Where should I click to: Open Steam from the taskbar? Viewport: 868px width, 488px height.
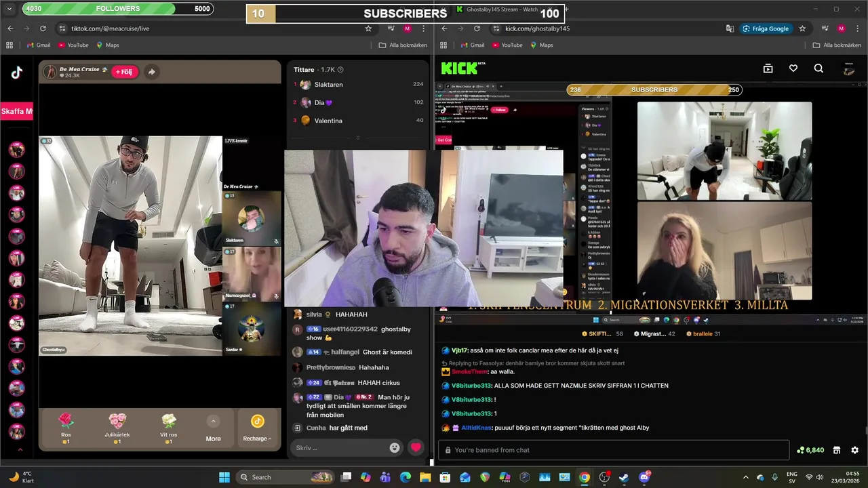[x=624, y=477]
